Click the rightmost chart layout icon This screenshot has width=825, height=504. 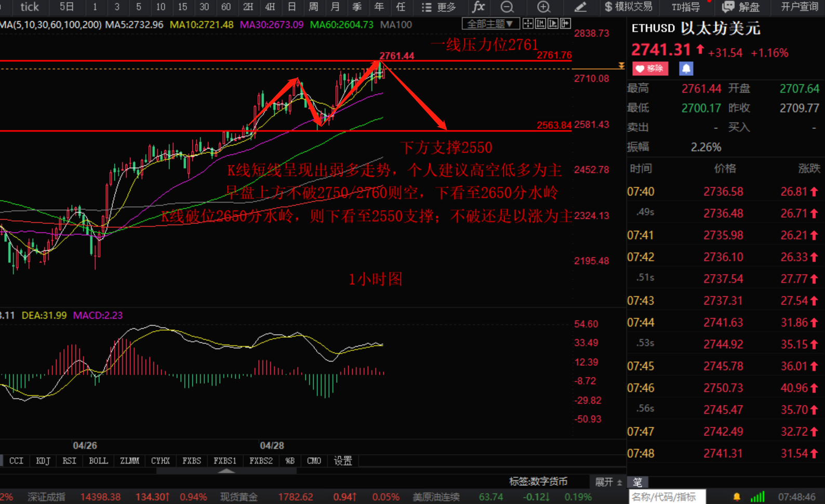pyautogui.click(x=565, y=24)
